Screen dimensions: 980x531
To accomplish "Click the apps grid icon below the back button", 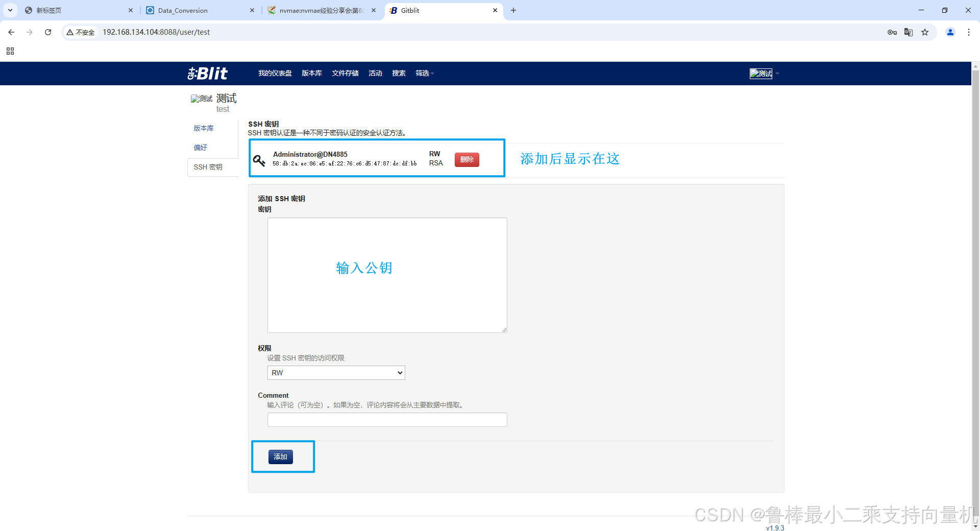I will click(10, 51).
